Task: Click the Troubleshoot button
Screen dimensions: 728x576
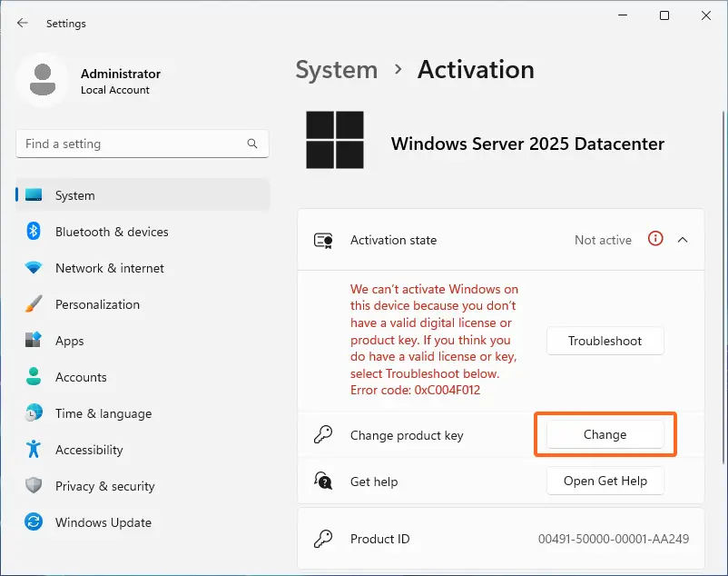Action: tap(605, 341)
